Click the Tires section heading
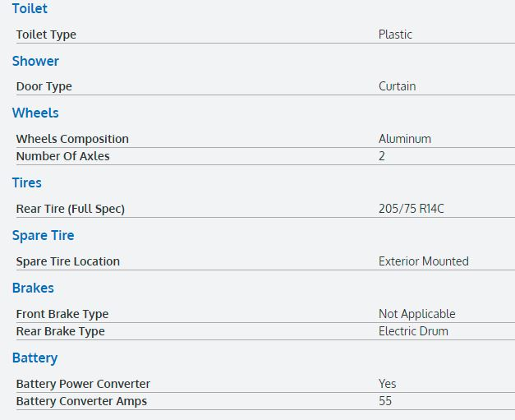This screenshot has width=515, height=420. pyautogui.click(x=26, y=183)
